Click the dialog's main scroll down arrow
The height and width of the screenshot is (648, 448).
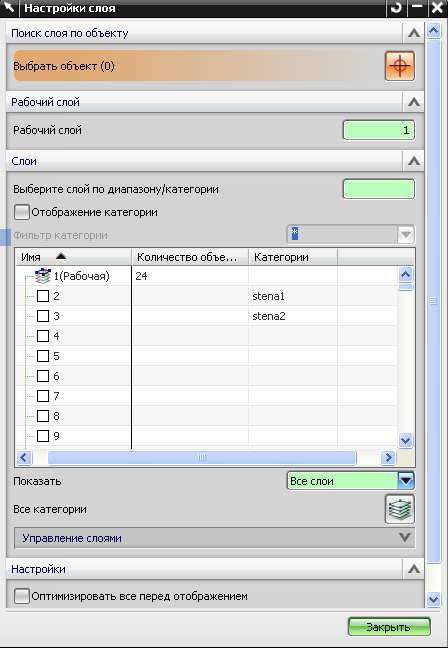pyautogui.click(x=433, y=599)
